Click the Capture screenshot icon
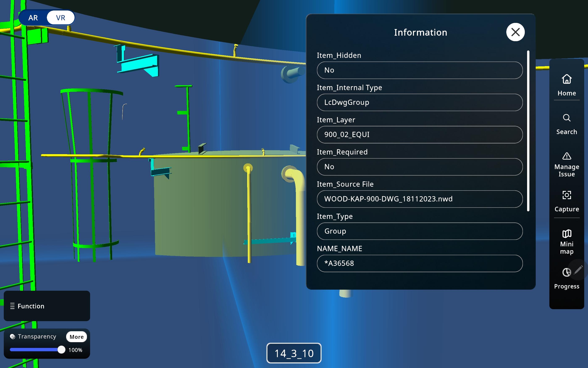 coord(567,195)
